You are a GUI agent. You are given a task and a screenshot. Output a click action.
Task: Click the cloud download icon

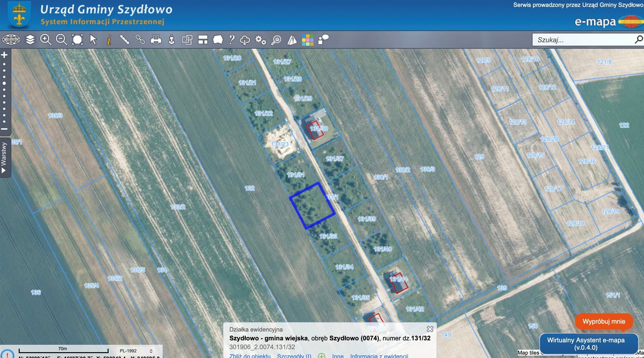point(245,40)
